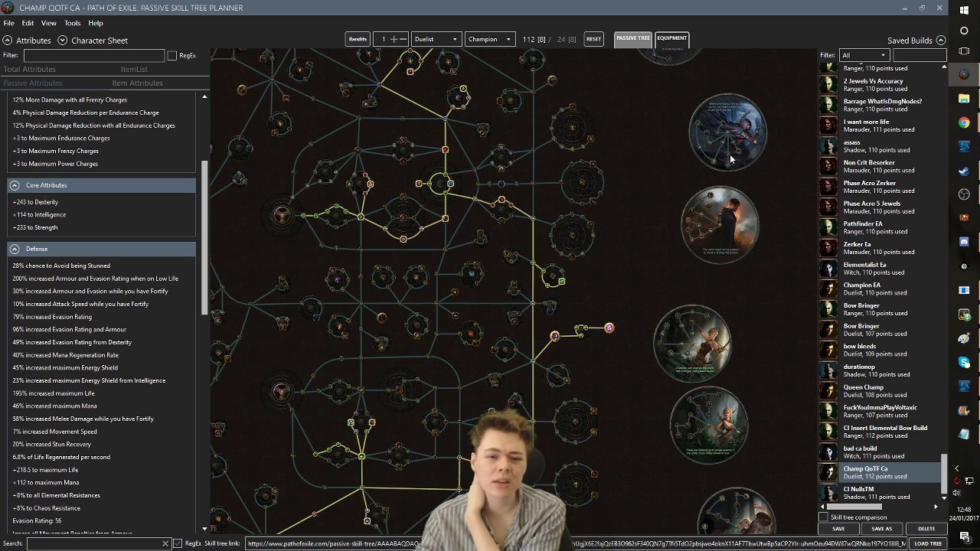Enable RegEx for the attribute filter
The image size is (980, 551).
[172, 55]
